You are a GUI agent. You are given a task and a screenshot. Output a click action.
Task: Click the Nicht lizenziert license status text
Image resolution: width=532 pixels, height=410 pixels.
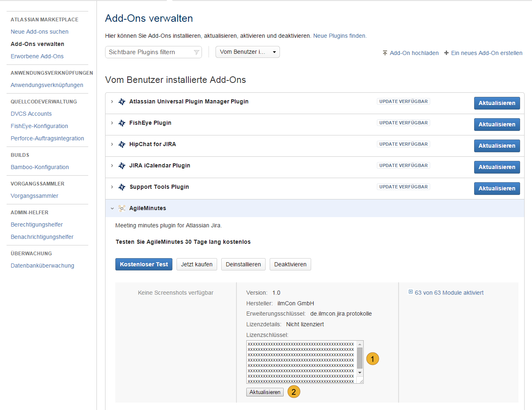pos(305,324)
